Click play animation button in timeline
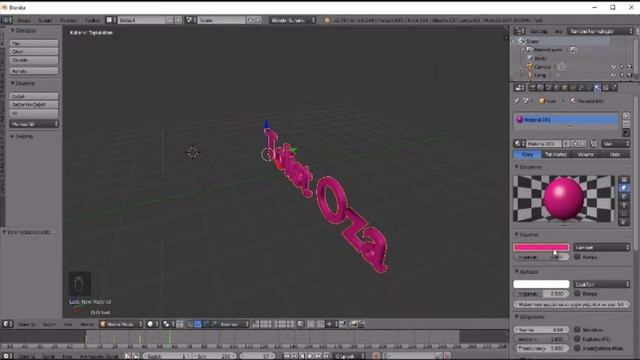Viewport: 640px width, 360px height. pyautogui.click(x=310, y=356)
